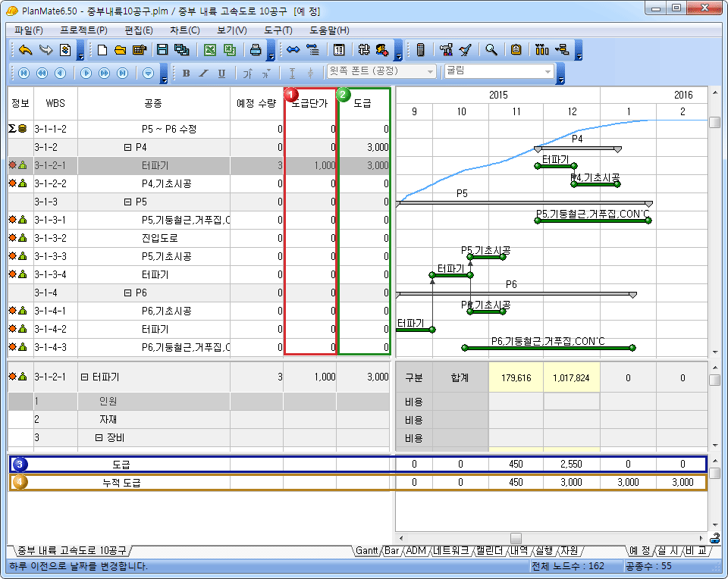Toggle Bold text formatting

[187, 74]
